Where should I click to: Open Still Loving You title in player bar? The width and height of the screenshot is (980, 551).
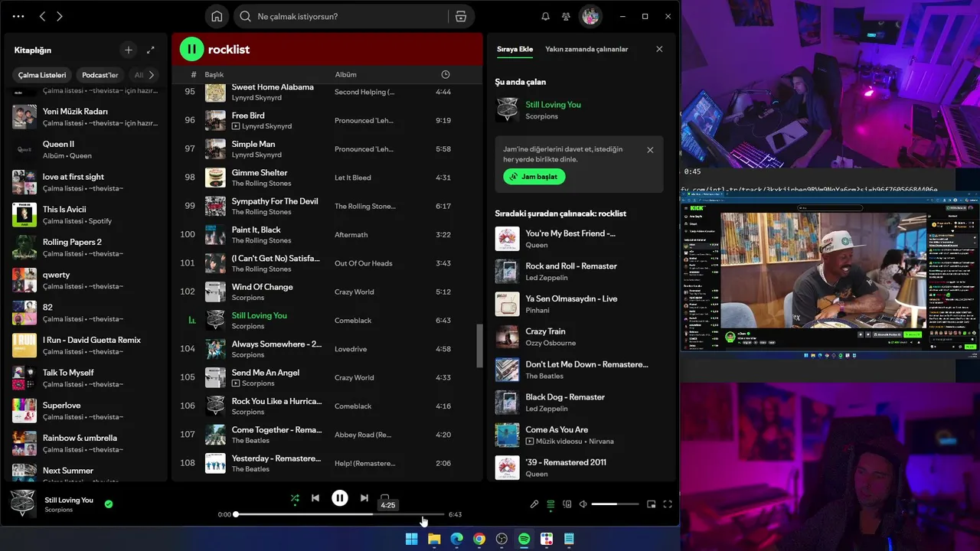pos(69,500)
